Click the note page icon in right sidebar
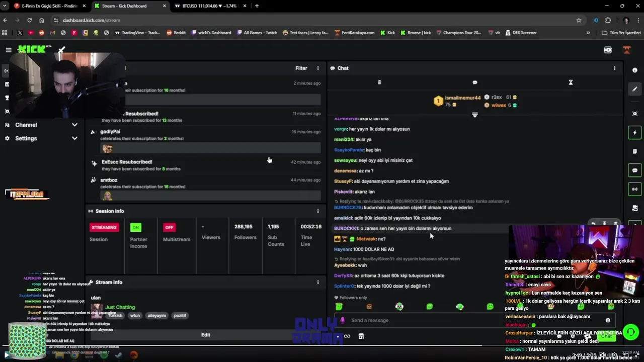Viewport: 644px width, 362px height. pos(635,151)
